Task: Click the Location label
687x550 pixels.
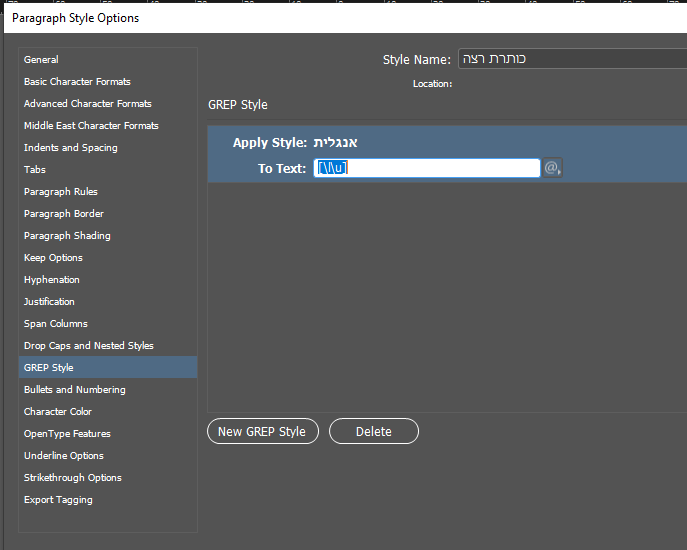Action: point(432,84)
